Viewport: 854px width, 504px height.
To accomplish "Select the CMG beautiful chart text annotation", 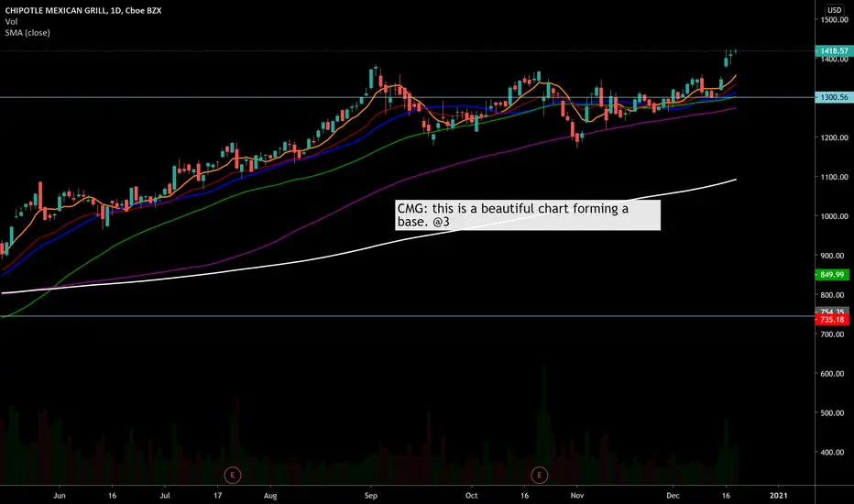I will point(528,215).
